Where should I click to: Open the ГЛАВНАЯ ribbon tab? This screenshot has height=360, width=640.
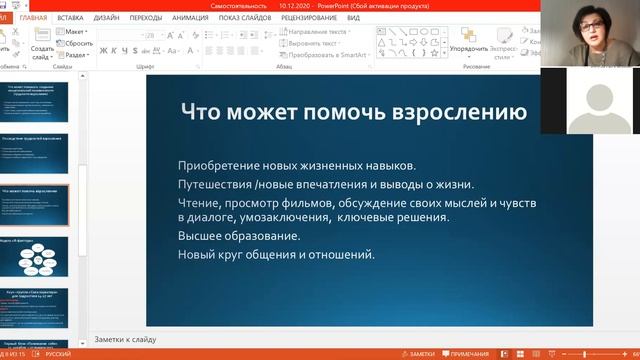tap(33, 18)
